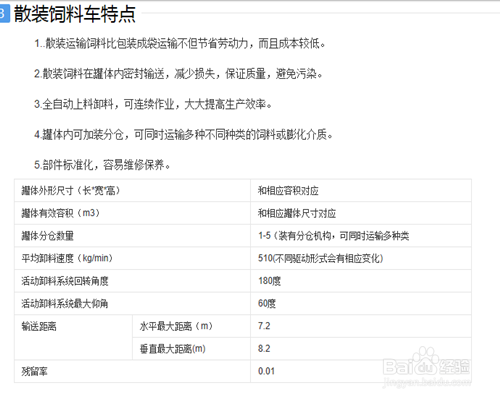Click the value 0.01

click(x=266, y=371)
